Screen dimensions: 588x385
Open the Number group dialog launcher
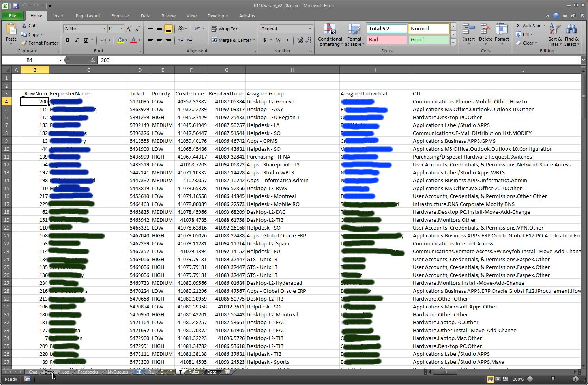click(311, 51)
